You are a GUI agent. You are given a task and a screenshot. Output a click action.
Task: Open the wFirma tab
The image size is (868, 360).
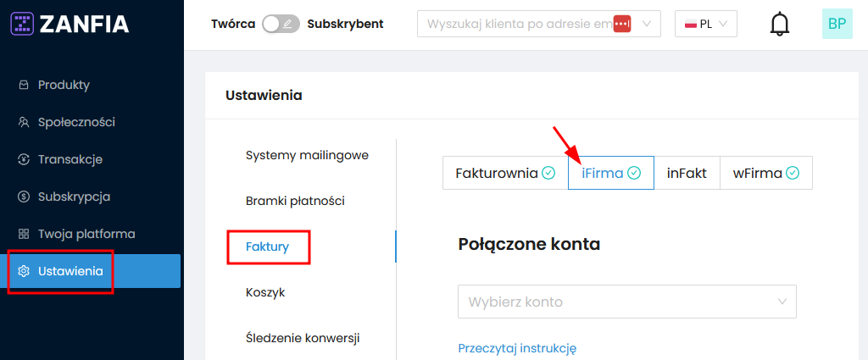click(765, 173)
